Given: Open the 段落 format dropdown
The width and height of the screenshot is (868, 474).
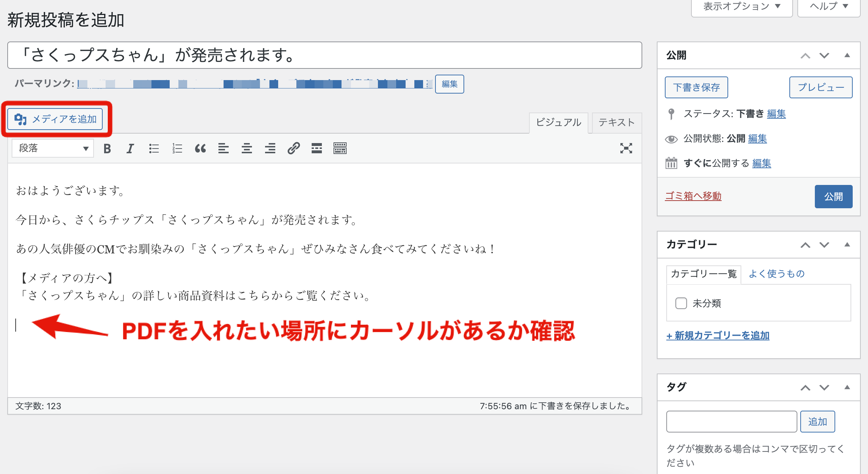Looking at the screenshot, I should [53, 148].
